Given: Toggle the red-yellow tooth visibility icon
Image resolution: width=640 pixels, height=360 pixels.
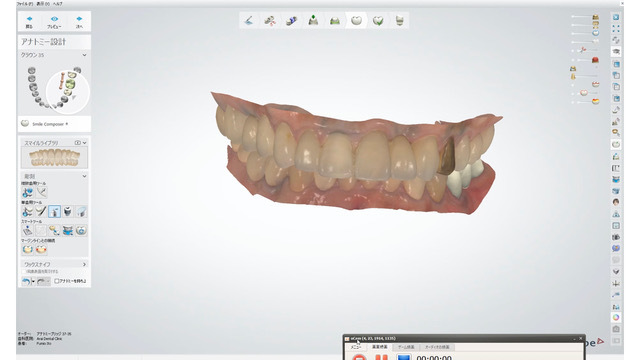Looking at the screenshot, I should click(596, 101).
